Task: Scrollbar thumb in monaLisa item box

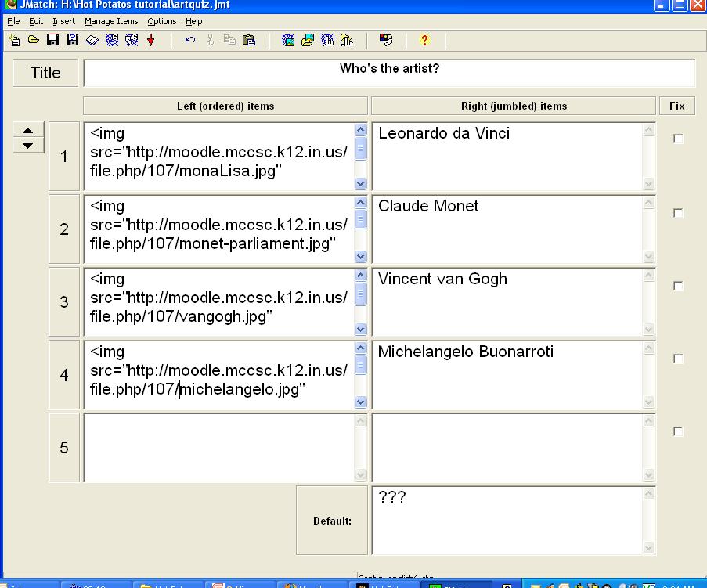Action: click(360, 149)
